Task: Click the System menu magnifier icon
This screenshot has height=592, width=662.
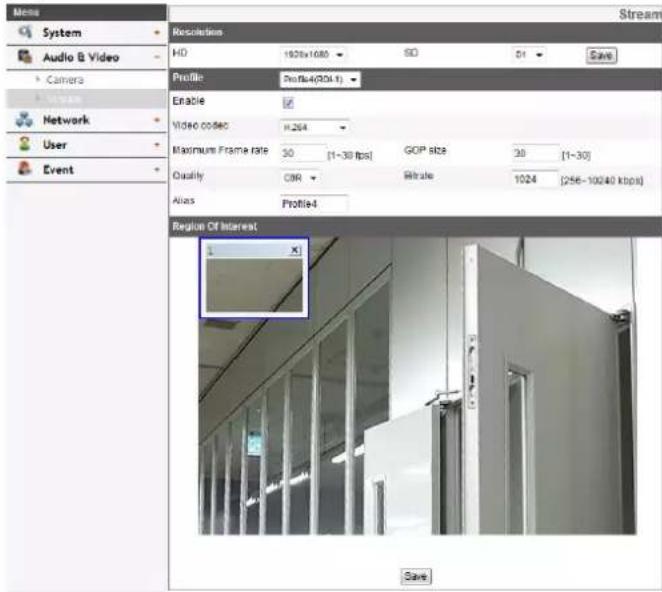Action: (25, 32)
